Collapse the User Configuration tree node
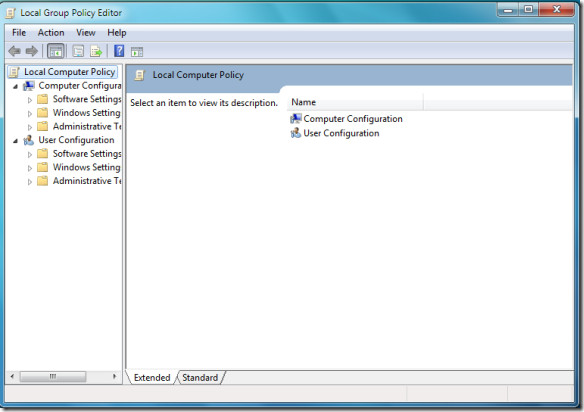Screen dimensions: 584x412 15,141
